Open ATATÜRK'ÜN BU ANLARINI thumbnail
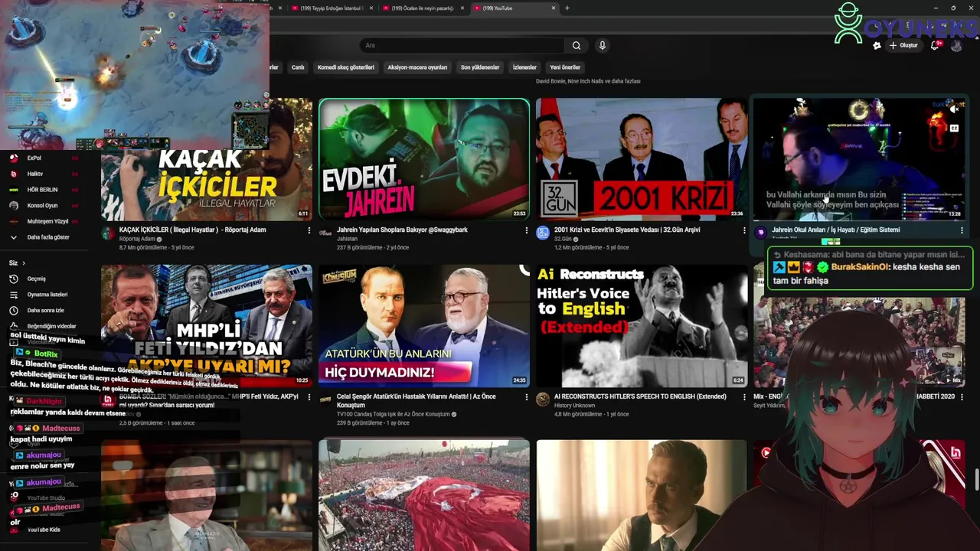This screenshot has width=980, height=551. [424, 326]
